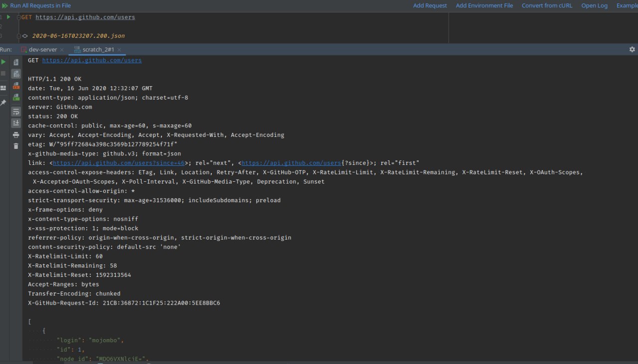Click the x-github-media-type header line
This screenshot has width=638, height=364.
click(105, 153)
